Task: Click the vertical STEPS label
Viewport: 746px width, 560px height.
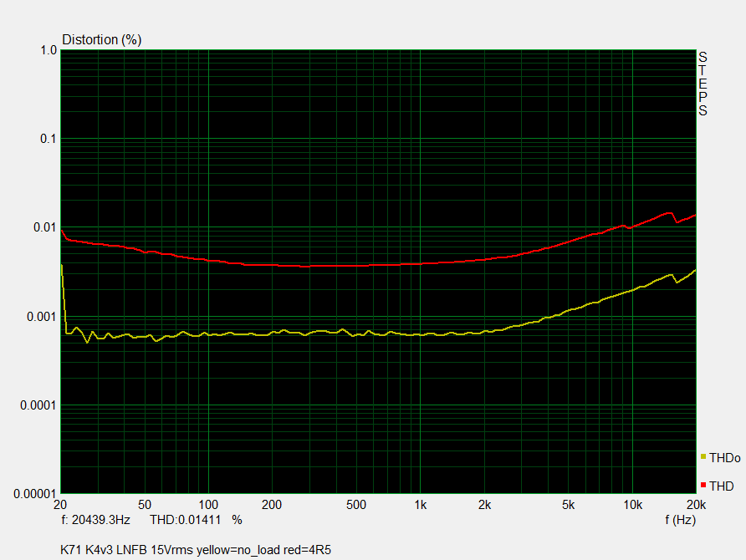Action: (703, 84)
